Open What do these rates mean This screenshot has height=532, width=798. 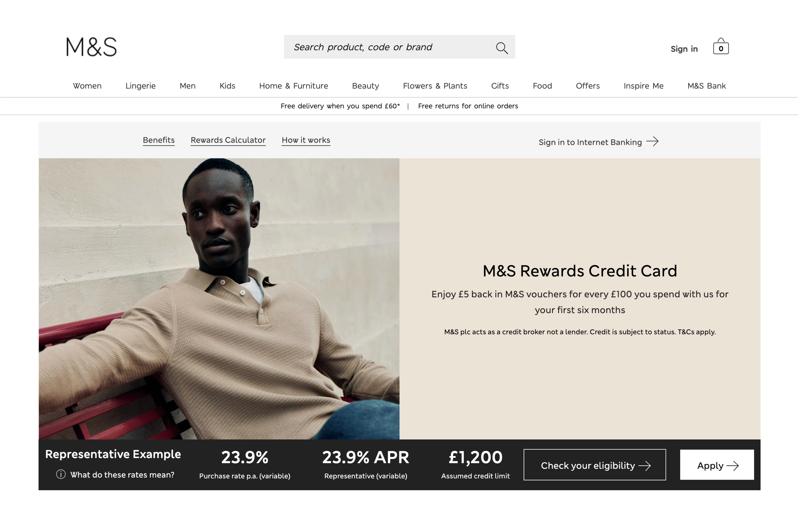coord(122,475)
